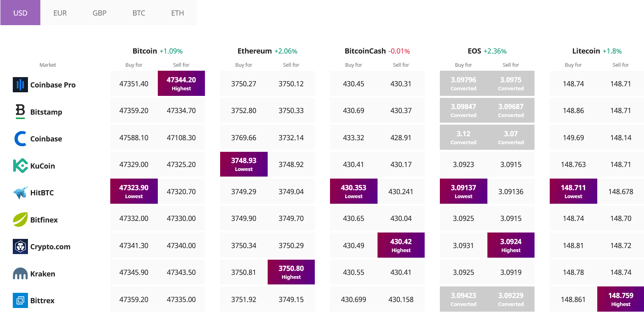Click Kraken Bitcoin buy price 47345.90
The image size is (644, 312).
coord(134,272)
